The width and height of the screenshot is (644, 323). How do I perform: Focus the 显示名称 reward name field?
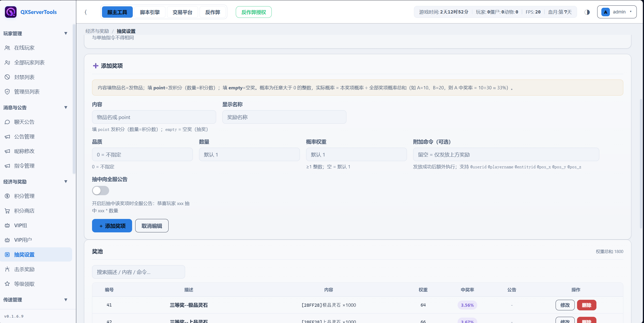click(284, 117)
